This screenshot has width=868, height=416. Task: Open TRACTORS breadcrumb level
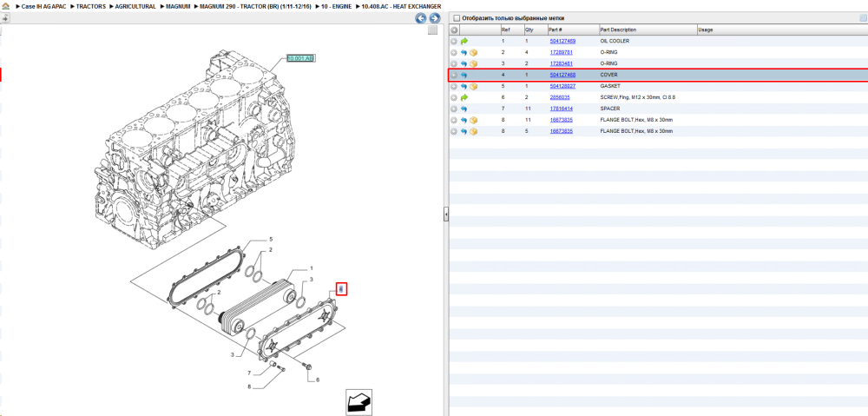point(91,7)
